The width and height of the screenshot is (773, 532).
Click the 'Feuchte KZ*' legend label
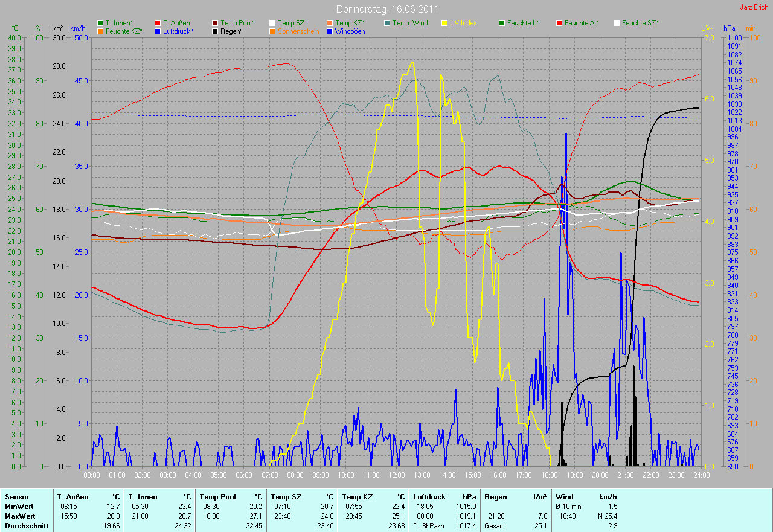(x=124, y=31)
